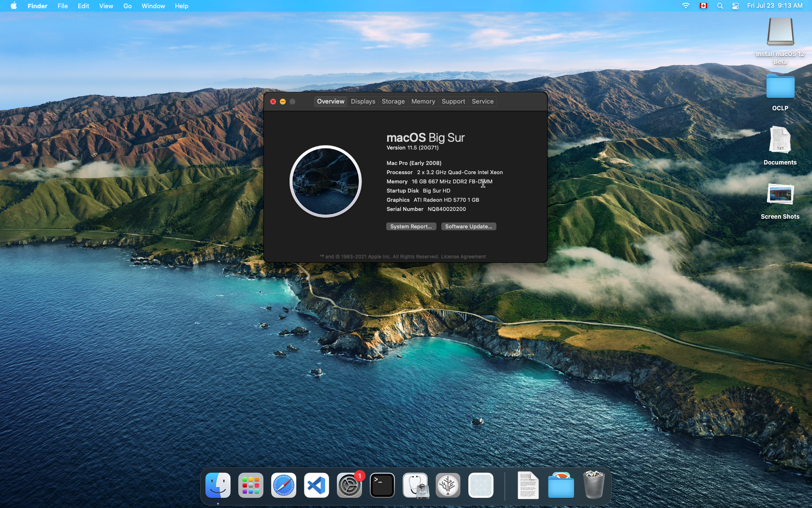This screenshot has width=812, height=508.
Task: Open Control Center in menu bar
Action: [x=735, y=6]
